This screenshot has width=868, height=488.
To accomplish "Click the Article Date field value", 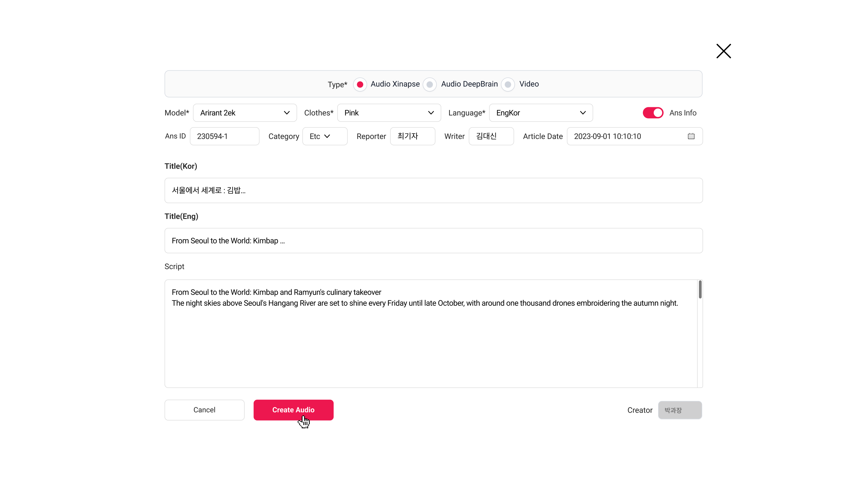I will click(607, 136).
